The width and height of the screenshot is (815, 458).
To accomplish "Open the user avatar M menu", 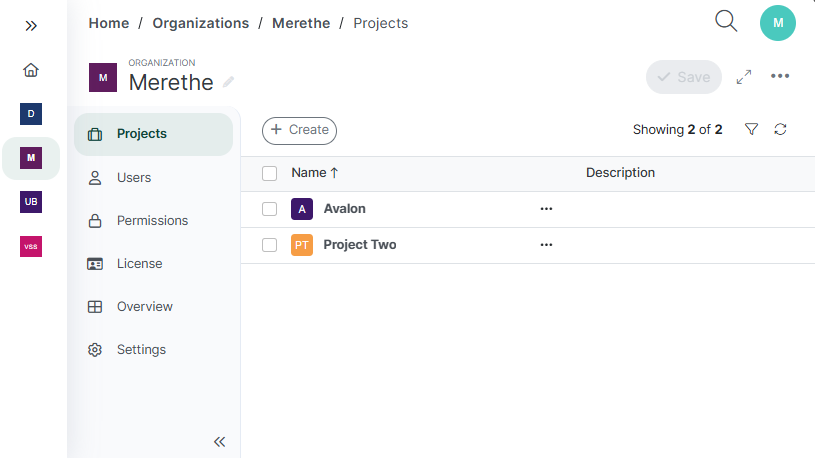I will coord(778,23).
